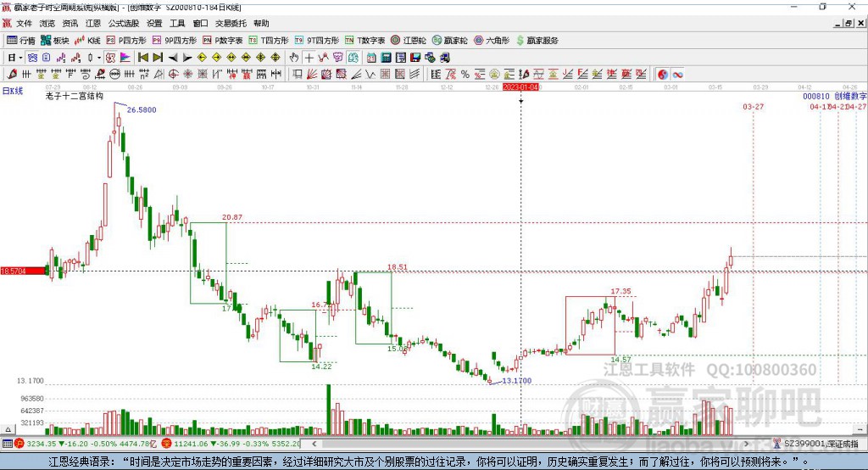Expand the candlestick style dropdown arrow
The image size is (868, 470).
[99, 58]
